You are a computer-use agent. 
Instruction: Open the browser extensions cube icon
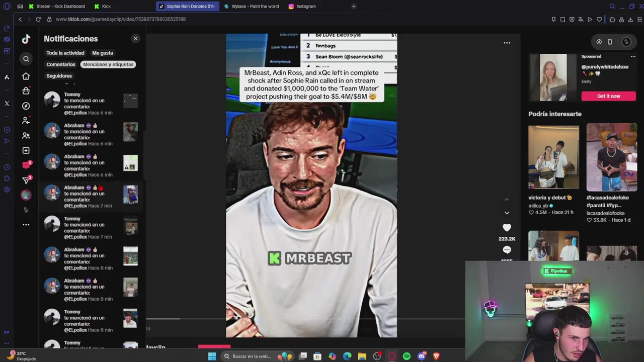click(612, 20)
